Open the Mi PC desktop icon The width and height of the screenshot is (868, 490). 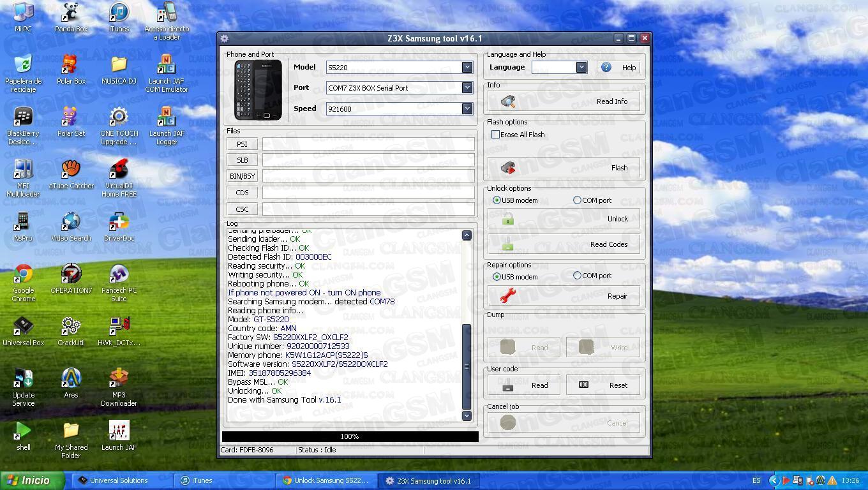24,17
